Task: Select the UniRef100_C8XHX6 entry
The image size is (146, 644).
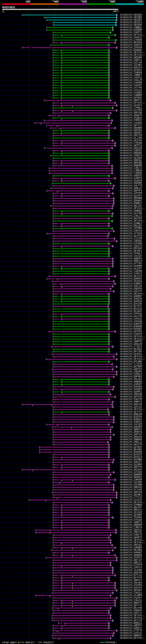Action: click(x=131, y=47)
